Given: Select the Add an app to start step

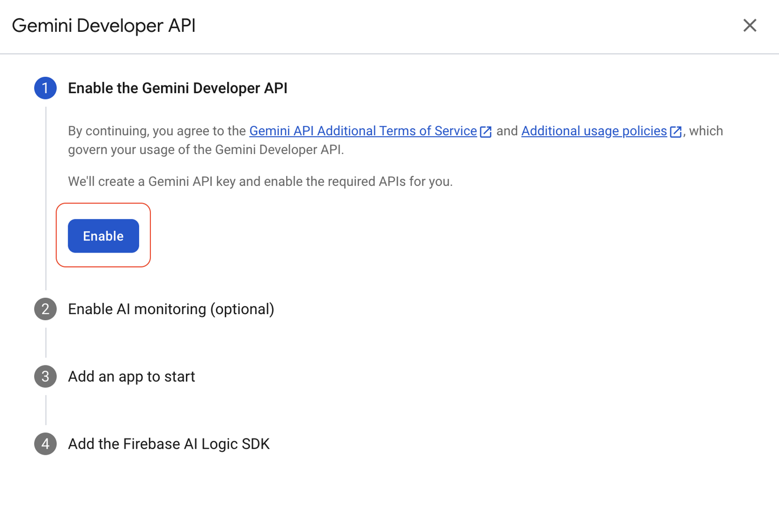Looking at the screenshot, I should coord(131,376).
